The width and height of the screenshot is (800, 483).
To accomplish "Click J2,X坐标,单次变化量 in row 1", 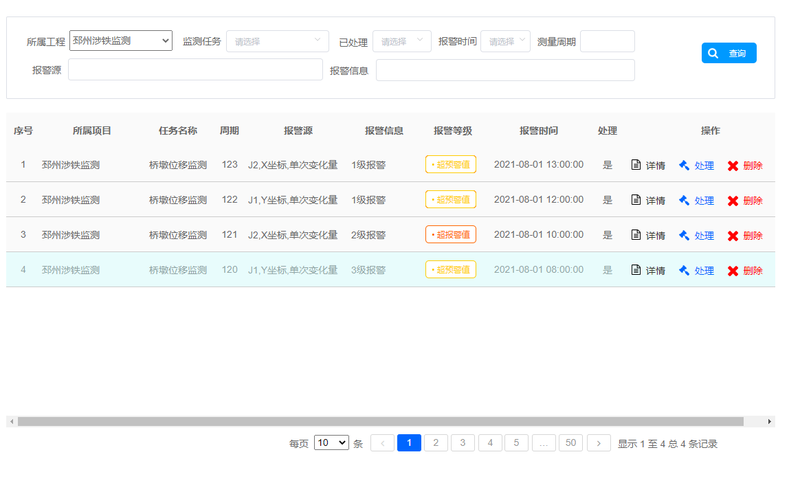I will [293, 165].
